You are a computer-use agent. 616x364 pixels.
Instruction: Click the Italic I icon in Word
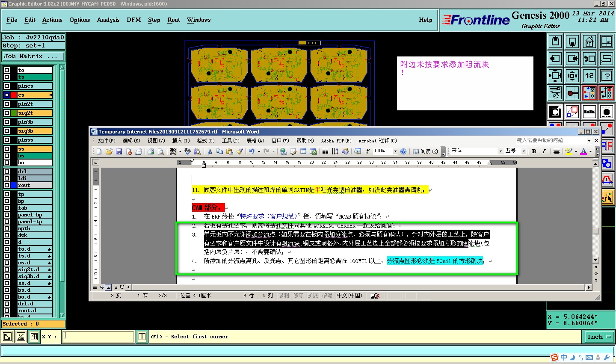pos(544,151)
